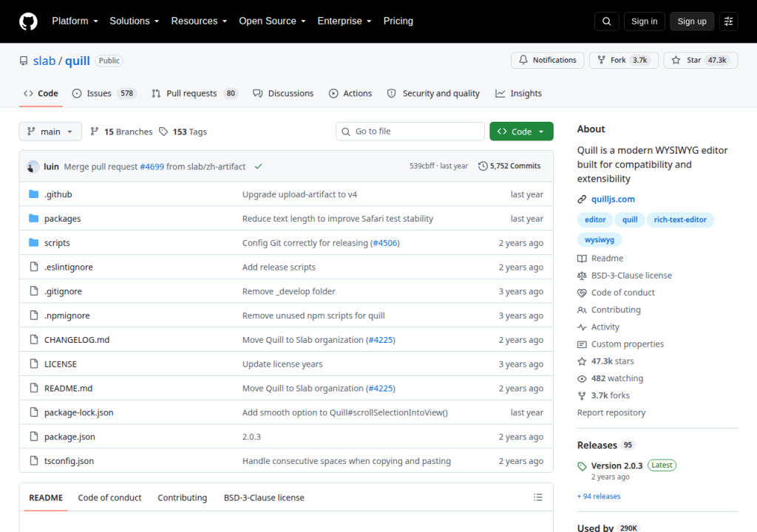Image resolution: width=757 pixels, height=532 pixels.
Task: Open the CHANGELOG.md file
Action: pyautogui.click(x=77, y=340)
